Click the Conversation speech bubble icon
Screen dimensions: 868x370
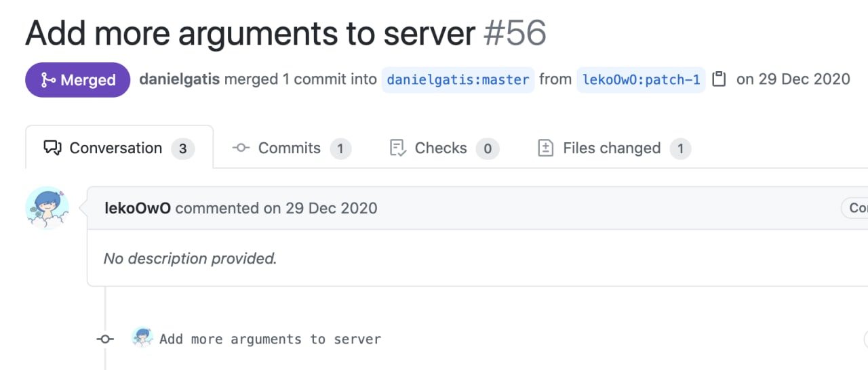click(x=52, y=148)
